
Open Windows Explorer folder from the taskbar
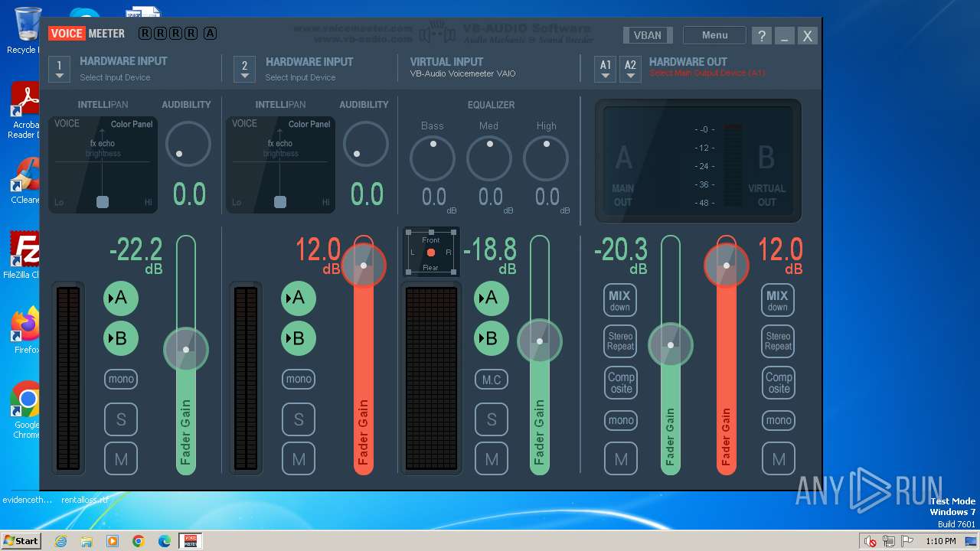87,541
